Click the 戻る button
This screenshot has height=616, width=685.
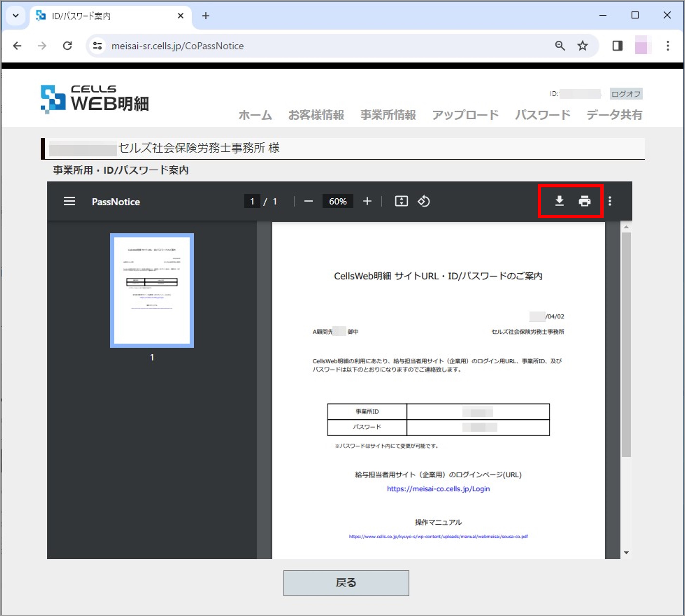click(346, 583)
